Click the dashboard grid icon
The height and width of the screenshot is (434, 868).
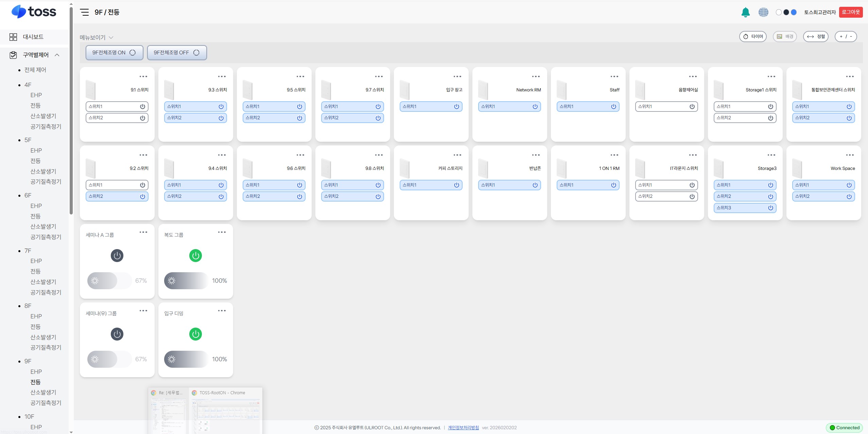coord(13,37)
